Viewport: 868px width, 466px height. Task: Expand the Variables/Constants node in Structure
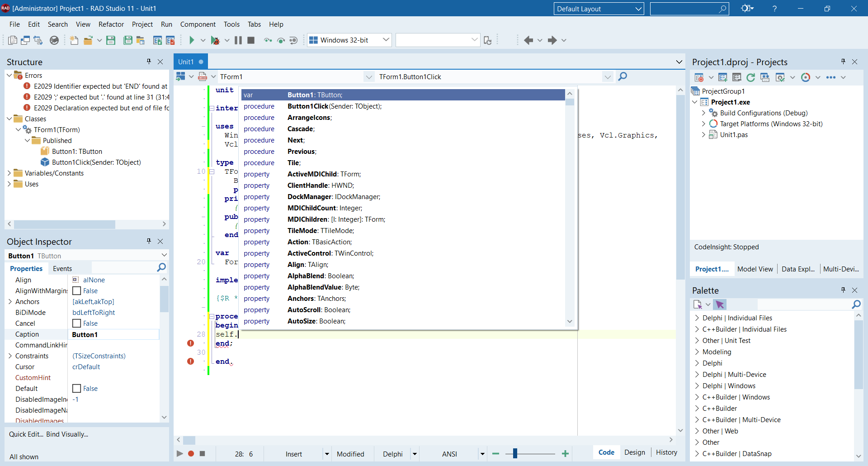9,173
